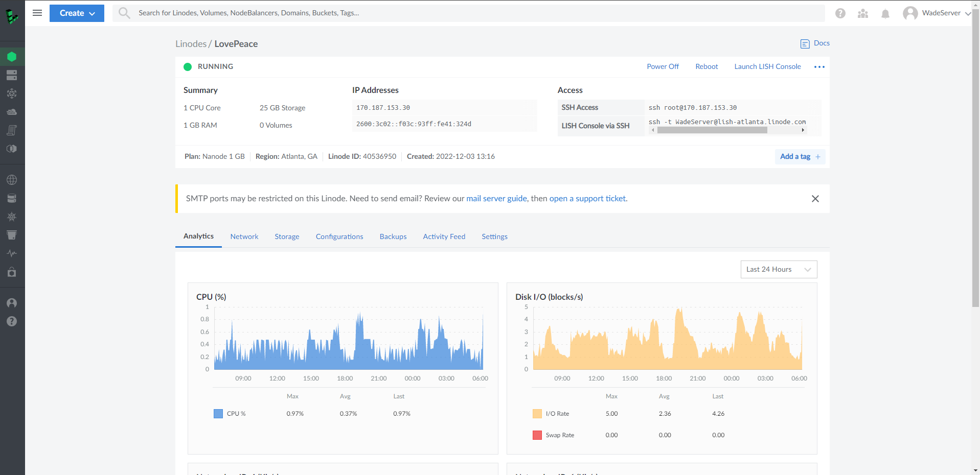Click ssh root@170.187.153.30 command

[x=693, y=108]
